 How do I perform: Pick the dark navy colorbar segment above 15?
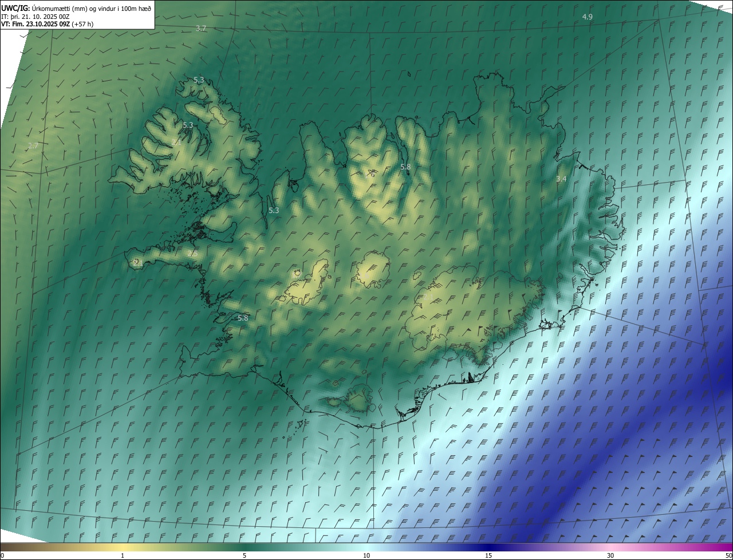click(488, 547)
